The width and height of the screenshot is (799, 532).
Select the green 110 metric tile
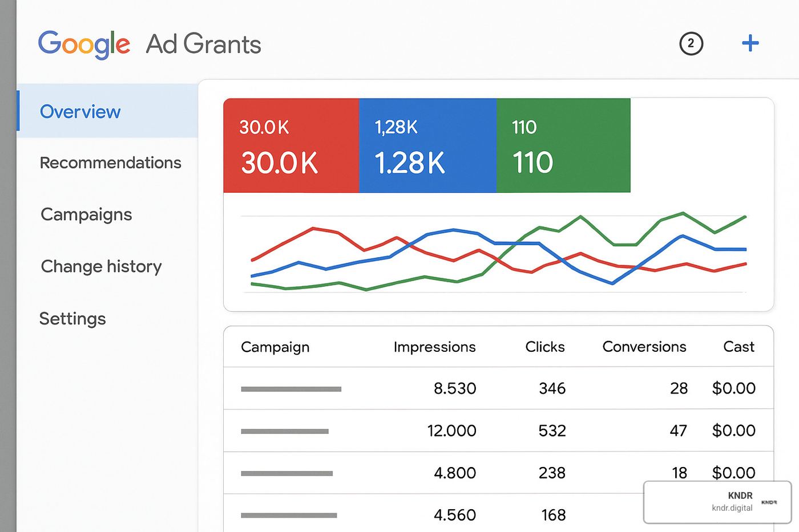click(563, 145)
